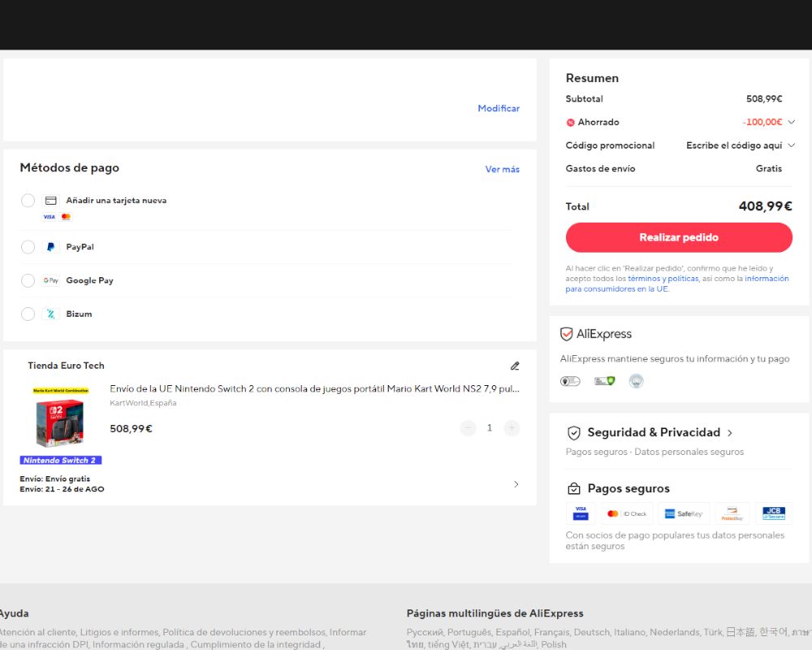The height and width of the screenshot is (650, 812).
Task: Click the credit card icon
Action: point(50,201)
